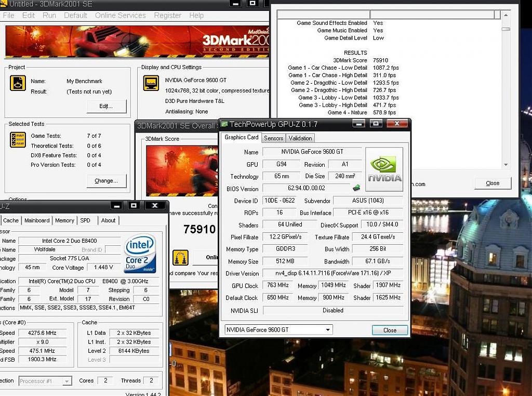Viewport: 532px width, 396px height.
Task: Open the Default menu
Action: click(75, 15)
